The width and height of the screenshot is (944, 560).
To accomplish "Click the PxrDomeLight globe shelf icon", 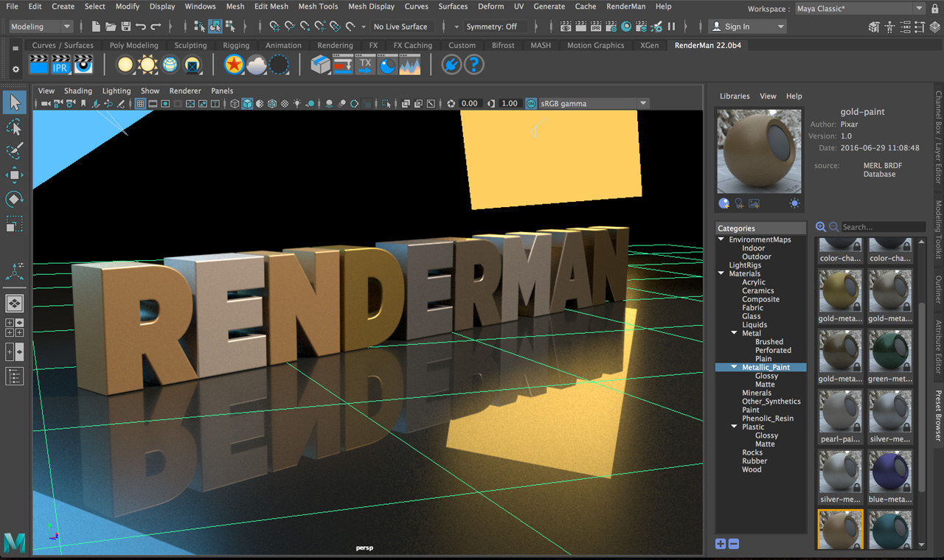I will 170,65.
